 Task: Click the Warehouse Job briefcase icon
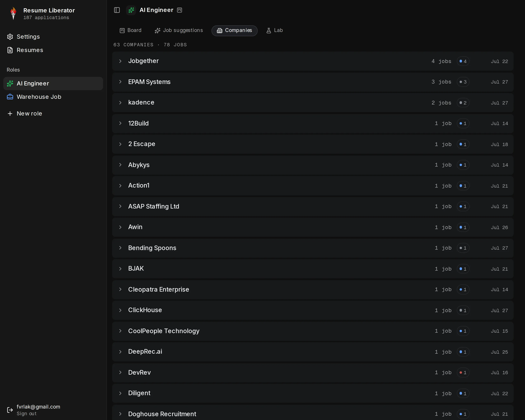(10, 97)
